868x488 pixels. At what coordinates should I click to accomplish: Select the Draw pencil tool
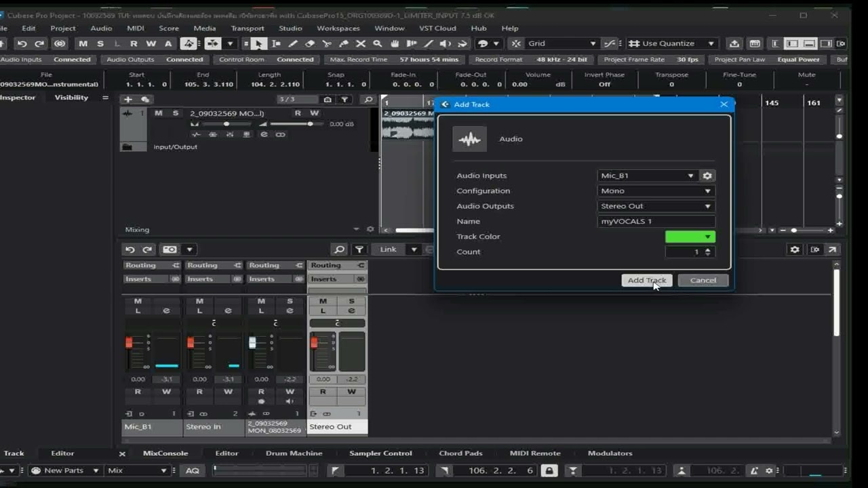click(293, 43)
